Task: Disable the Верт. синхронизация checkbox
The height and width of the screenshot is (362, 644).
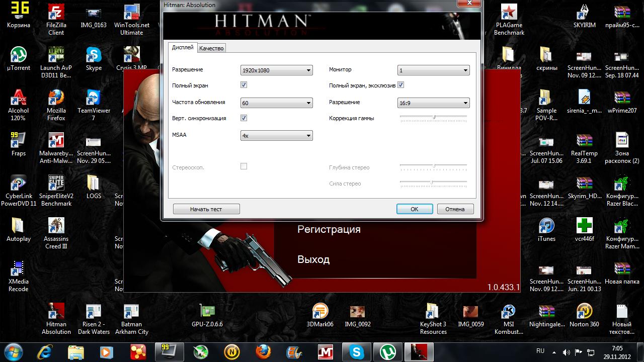Action: [x=244, y=118]
